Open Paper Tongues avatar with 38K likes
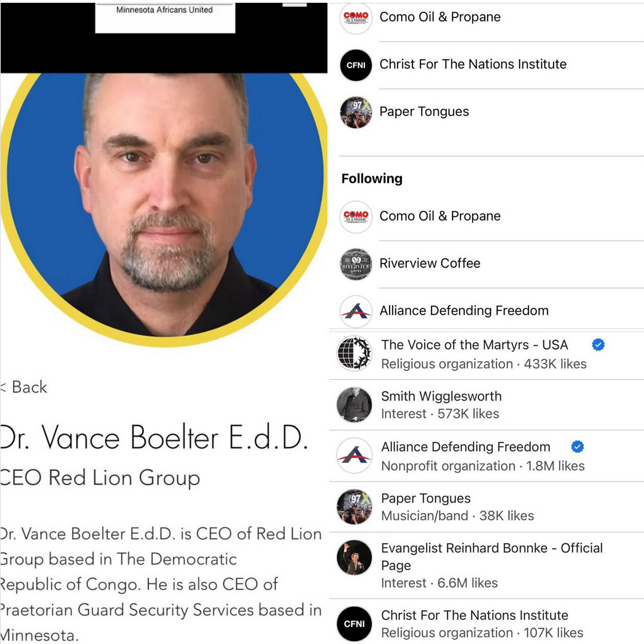644x644 pixels. click(x=354, y=506)
